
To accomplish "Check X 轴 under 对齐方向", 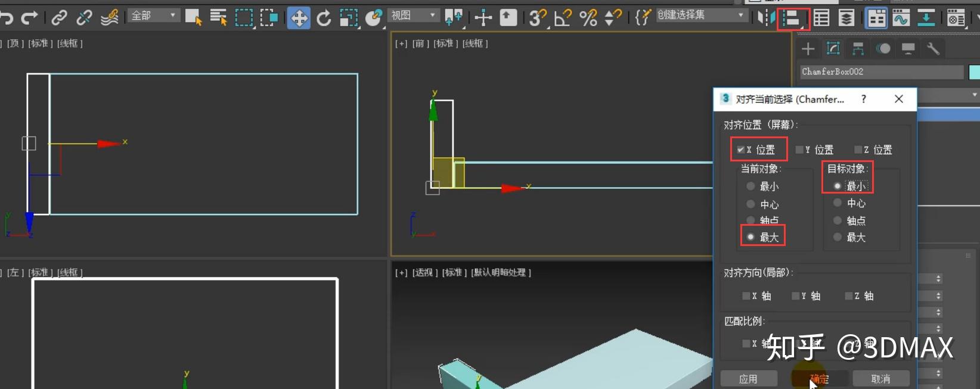I will (x=746, y=295).
